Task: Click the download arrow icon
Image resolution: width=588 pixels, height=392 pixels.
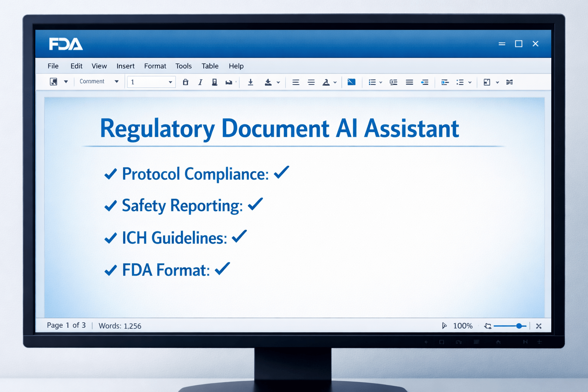Action: point(250,82)
